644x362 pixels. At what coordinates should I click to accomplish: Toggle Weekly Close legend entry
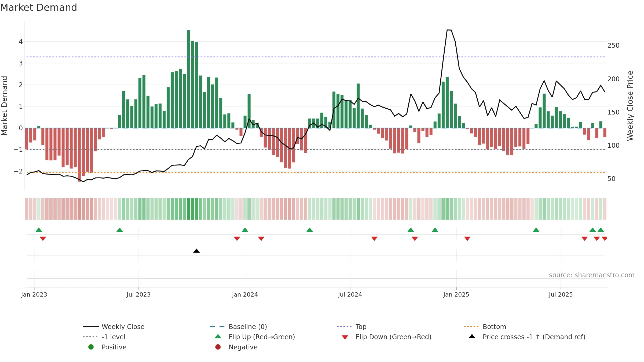tap(114, 327)
